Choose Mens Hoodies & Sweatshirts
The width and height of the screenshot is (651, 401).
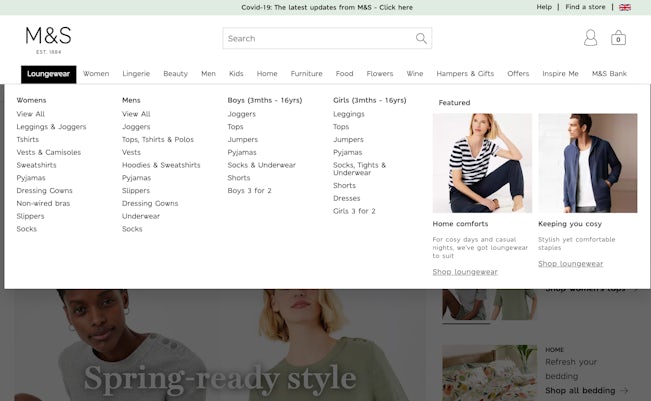tap(161, 165)
